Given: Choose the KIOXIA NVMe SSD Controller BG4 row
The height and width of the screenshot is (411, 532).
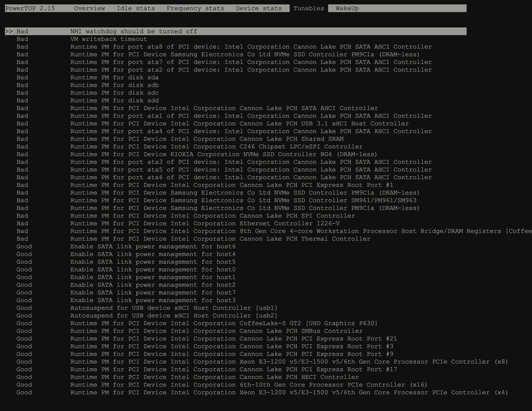Looking at the screenshot, I should [x=197, y=154].
